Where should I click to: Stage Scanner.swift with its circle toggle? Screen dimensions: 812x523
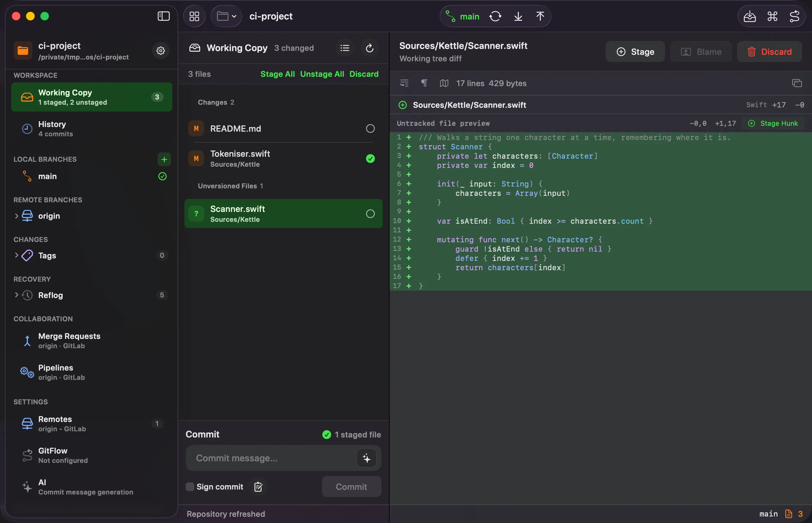point(370,213)
